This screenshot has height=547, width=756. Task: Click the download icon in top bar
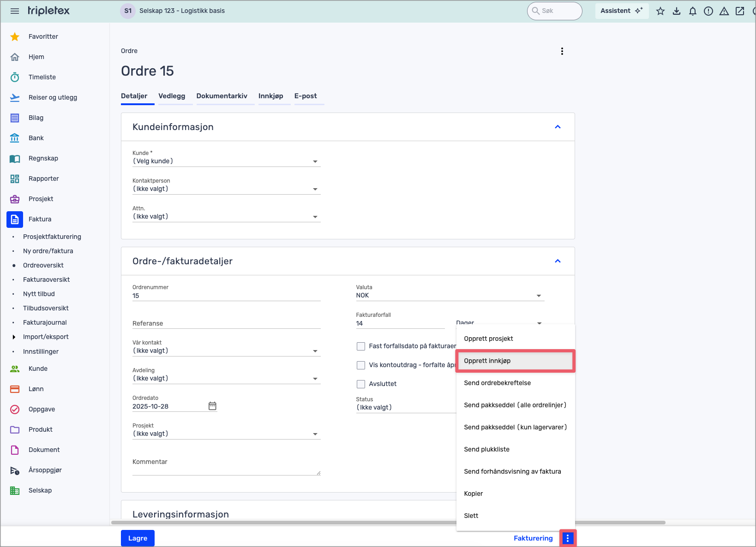click(677, 11)
